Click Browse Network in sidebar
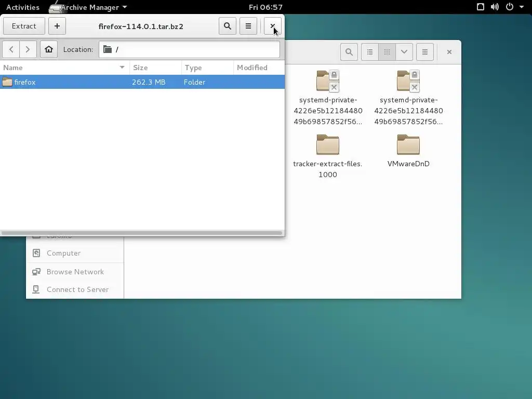Screen dimensions: 532x399 pos(75,272)
